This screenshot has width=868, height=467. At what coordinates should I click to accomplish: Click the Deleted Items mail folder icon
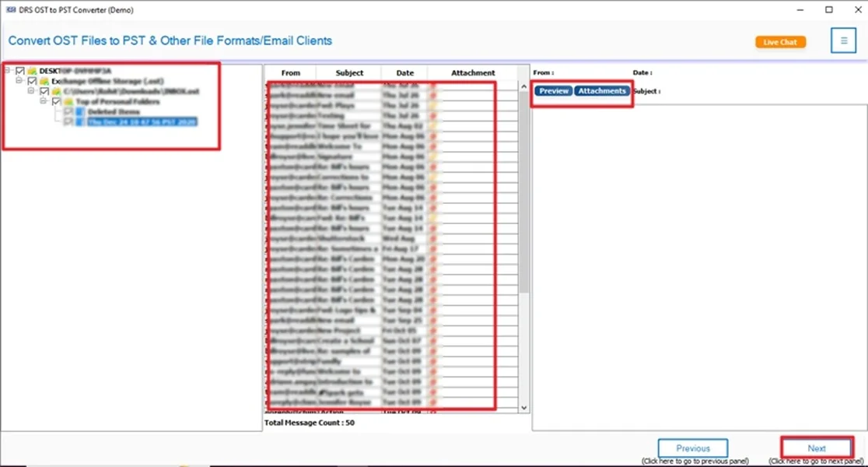click(80, 111)
